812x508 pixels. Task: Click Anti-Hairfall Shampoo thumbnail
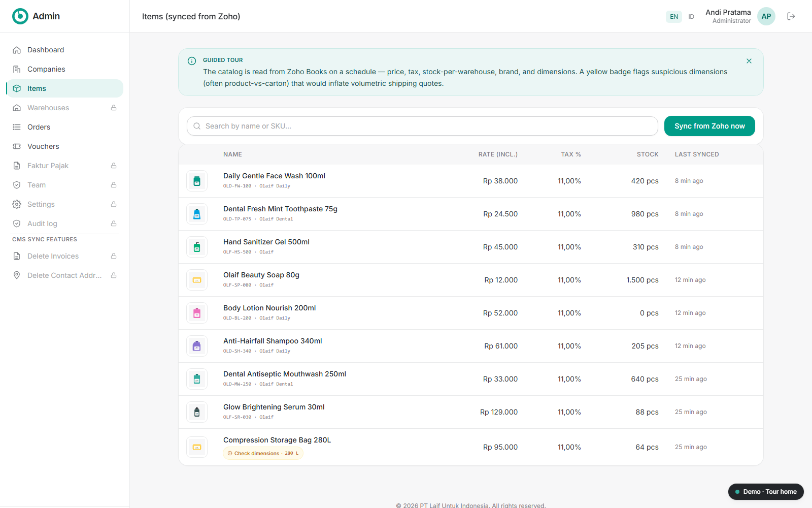pos(197,346)
